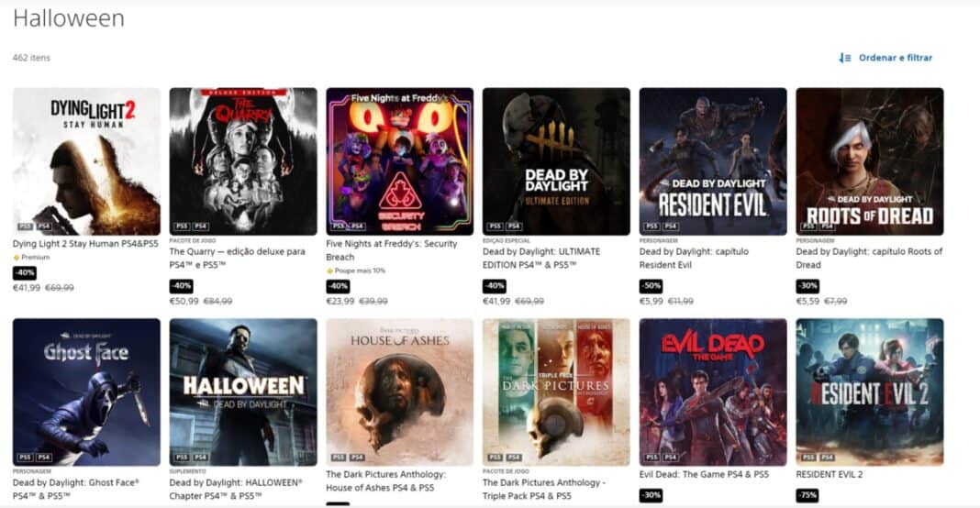The width and height of the screenshot is (980, 508).
Task: Open the Halloween Dead by Daylight chapter cover
Action: 243,392
